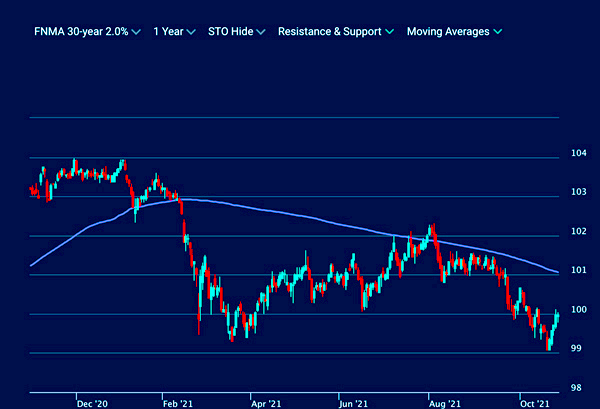The width and height of the screenshot is (600, 409).
Task: Click the blue moving average line
Action: (300, 217)
